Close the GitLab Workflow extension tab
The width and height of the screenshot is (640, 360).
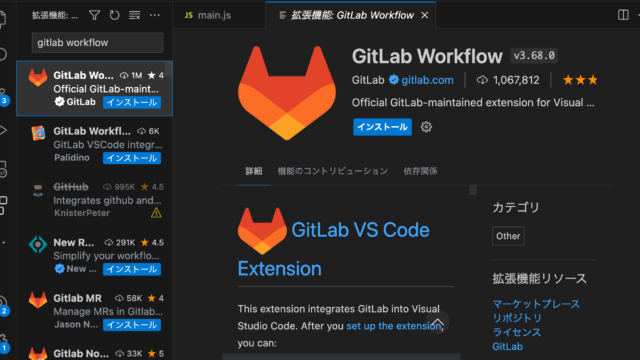[x=424, y=15]
